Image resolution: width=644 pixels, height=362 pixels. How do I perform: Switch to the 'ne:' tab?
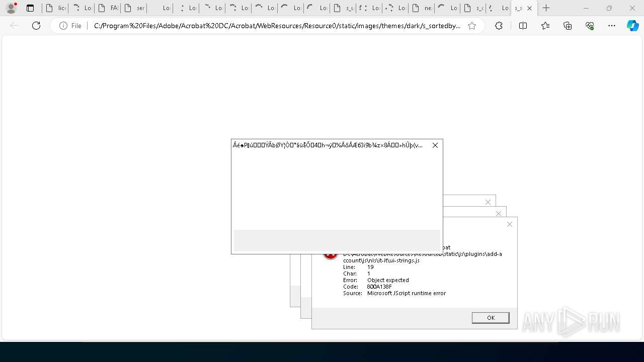tap(422, 8)
